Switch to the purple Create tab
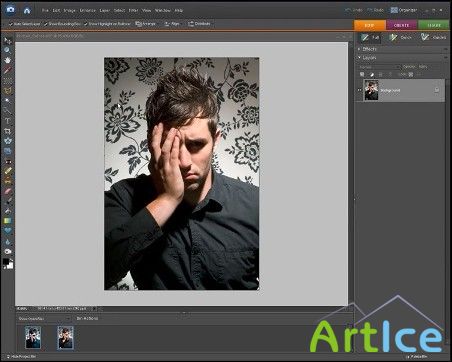This screenshot has width=452, height=362. click(x=401, y=25)
